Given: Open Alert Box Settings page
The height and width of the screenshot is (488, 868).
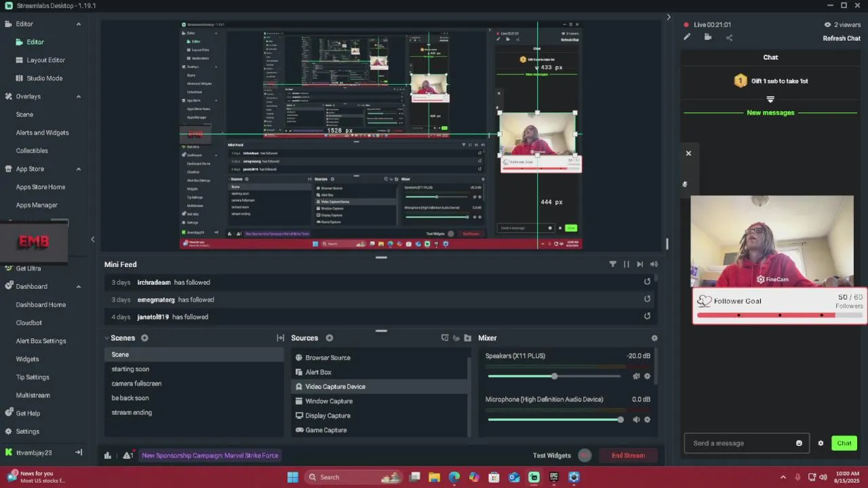Looking at the screenshot, I should coord(41,341).
